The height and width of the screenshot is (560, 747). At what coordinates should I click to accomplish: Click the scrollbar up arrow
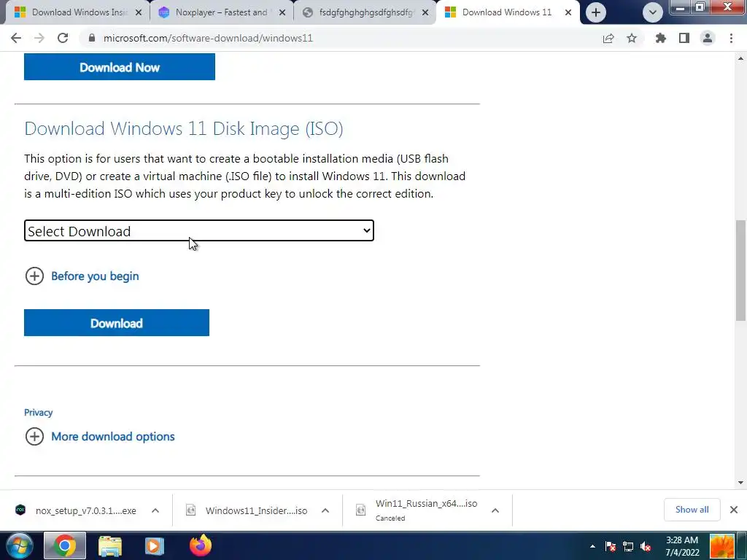point(740,58)
